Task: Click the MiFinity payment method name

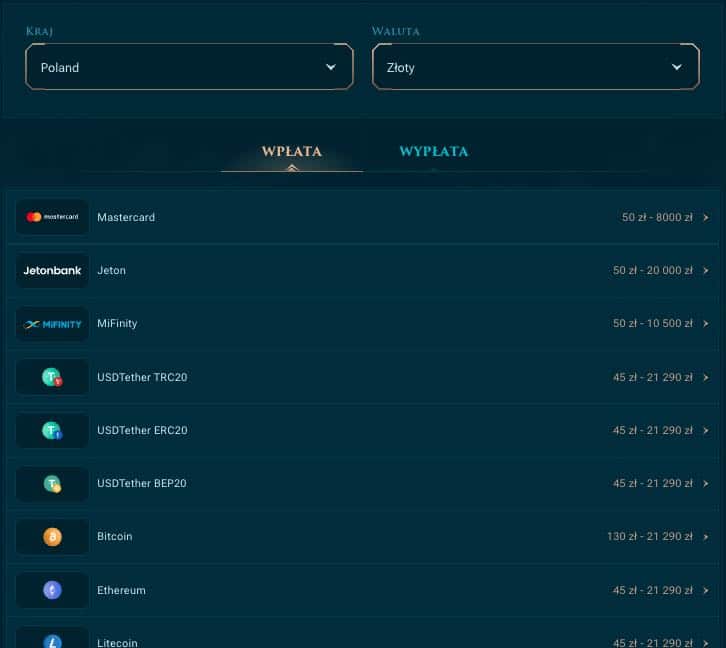Action: 117,324
